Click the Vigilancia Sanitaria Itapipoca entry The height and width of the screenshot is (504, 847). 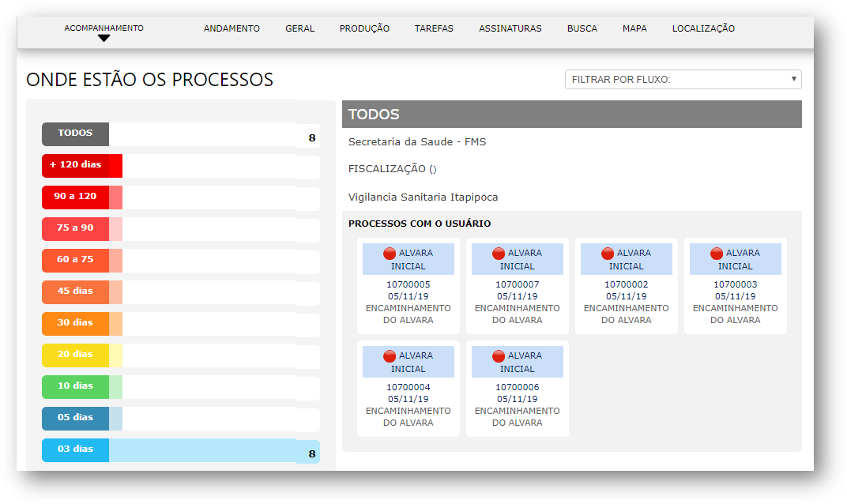[423, 197]
